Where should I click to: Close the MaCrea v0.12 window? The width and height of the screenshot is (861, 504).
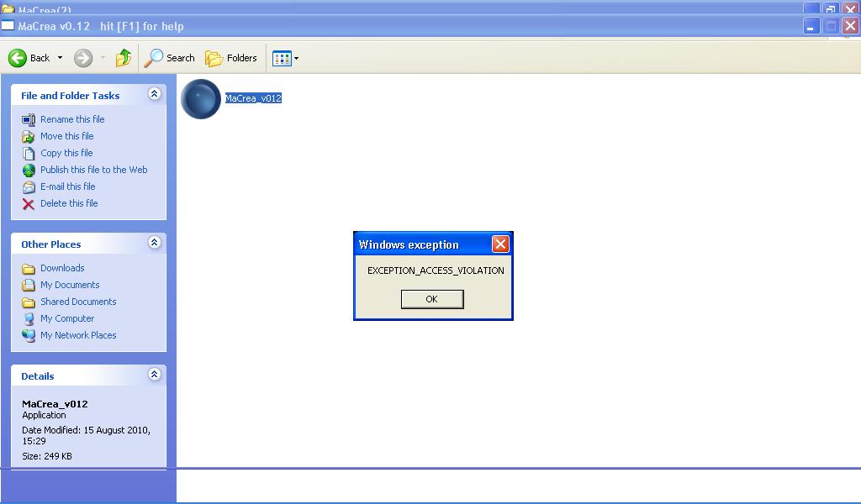(x=851, y=26)
